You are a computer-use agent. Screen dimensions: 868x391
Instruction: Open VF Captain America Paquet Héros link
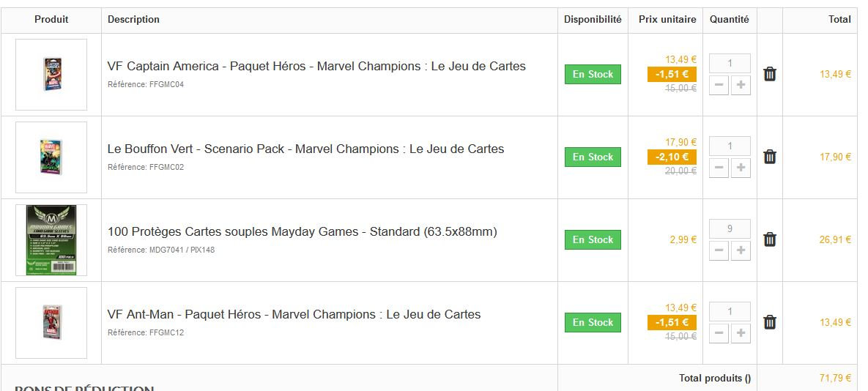pyautogui.click(x=316, y=66)
